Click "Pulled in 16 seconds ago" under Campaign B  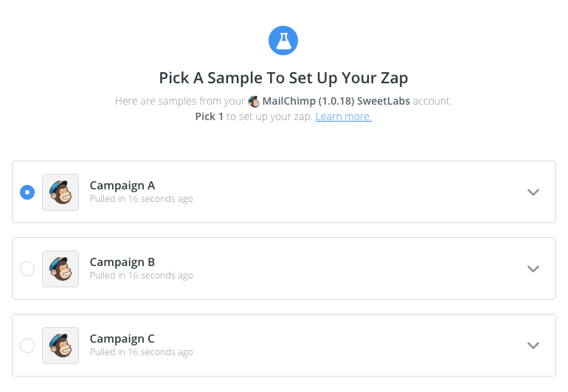coord(142,276)
